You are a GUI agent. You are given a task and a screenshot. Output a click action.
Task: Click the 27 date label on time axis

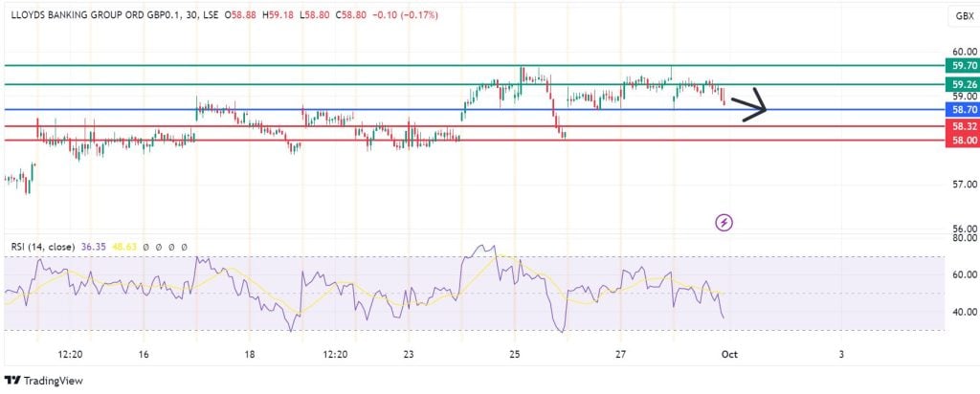pyautogui.click(x=620, y=354)
